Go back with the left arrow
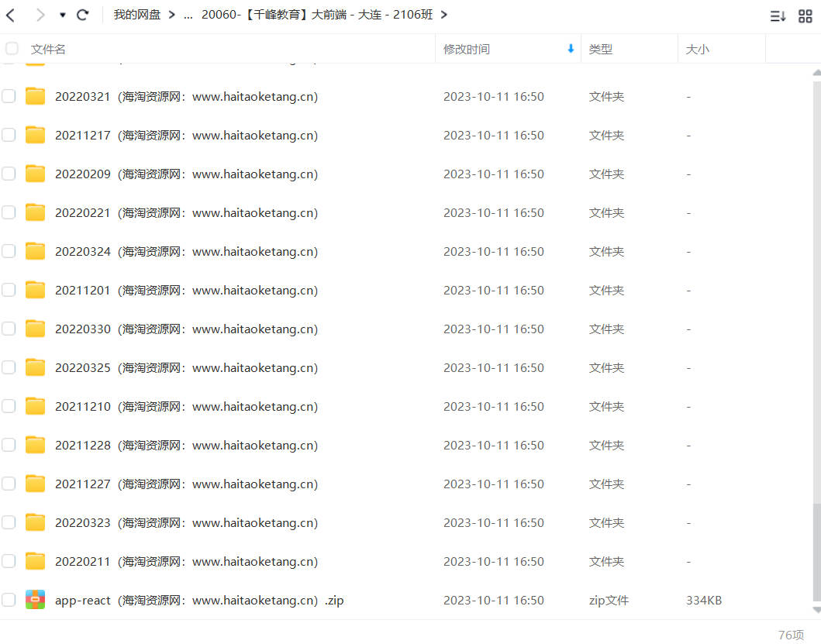This screenshot has width=821, height=644. [11, 15]
